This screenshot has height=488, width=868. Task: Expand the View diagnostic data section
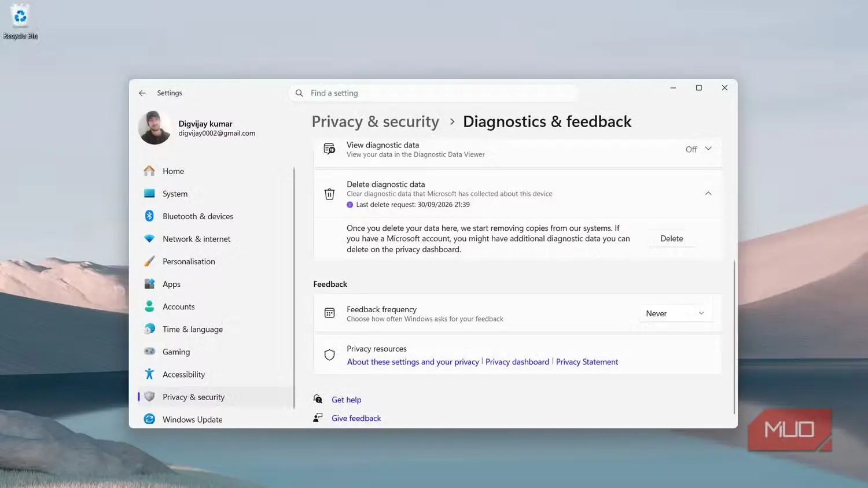tap(708, 149)
